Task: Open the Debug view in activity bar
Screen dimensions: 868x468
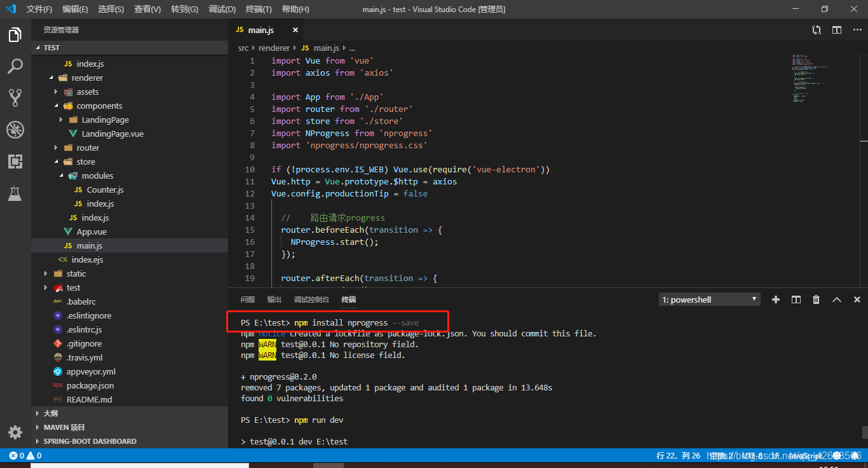Action: pos(15,130)
